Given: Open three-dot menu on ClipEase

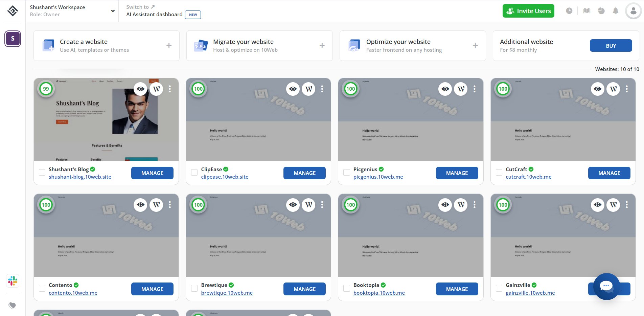Looking at the screenshot, I should [x=322, y=89].
